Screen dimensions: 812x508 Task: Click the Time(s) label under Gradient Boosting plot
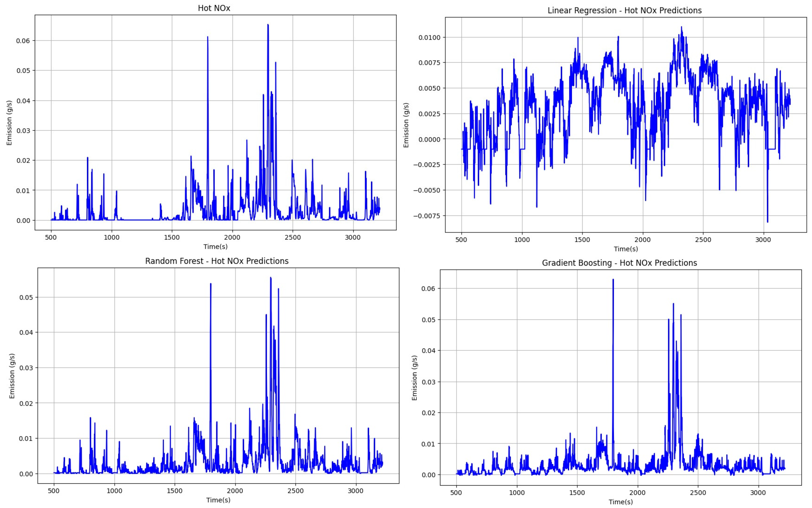point(621,502)
